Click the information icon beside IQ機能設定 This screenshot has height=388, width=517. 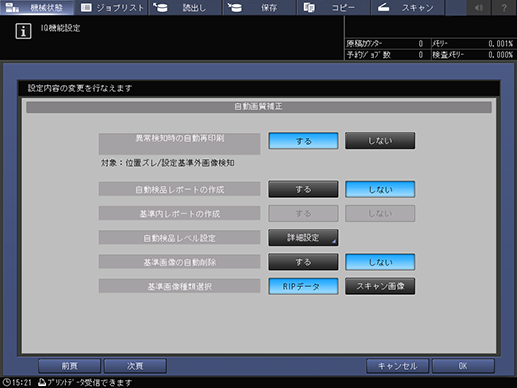click(23, 31)
